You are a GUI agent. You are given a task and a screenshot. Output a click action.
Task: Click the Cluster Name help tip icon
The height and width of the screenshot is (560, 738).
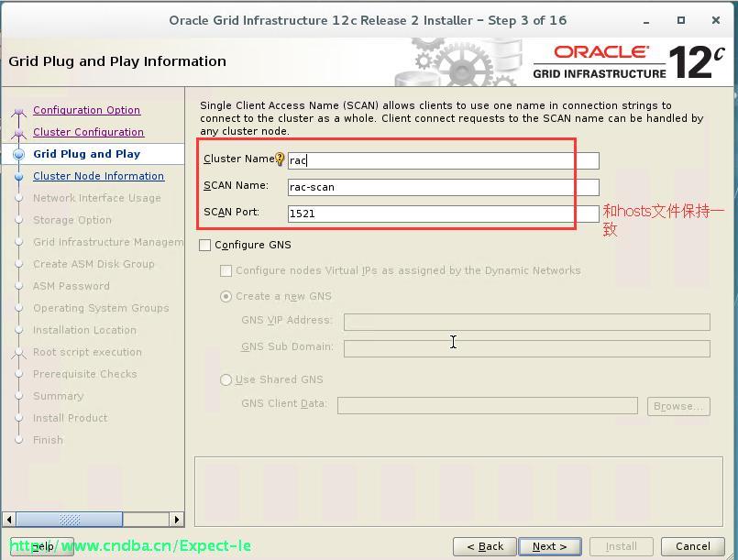click(280, 159)
